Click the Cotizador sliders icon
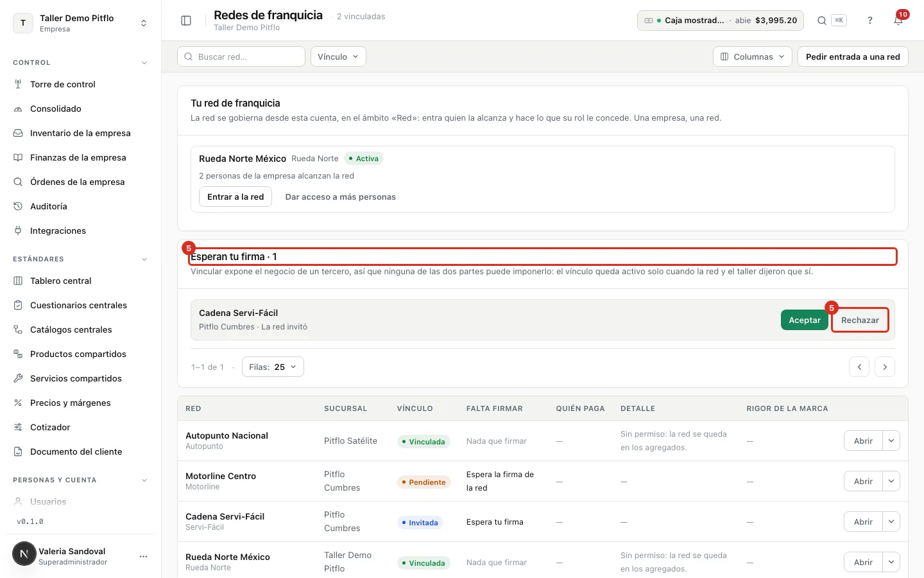924x578 pixels. click(x=18, y=427)
